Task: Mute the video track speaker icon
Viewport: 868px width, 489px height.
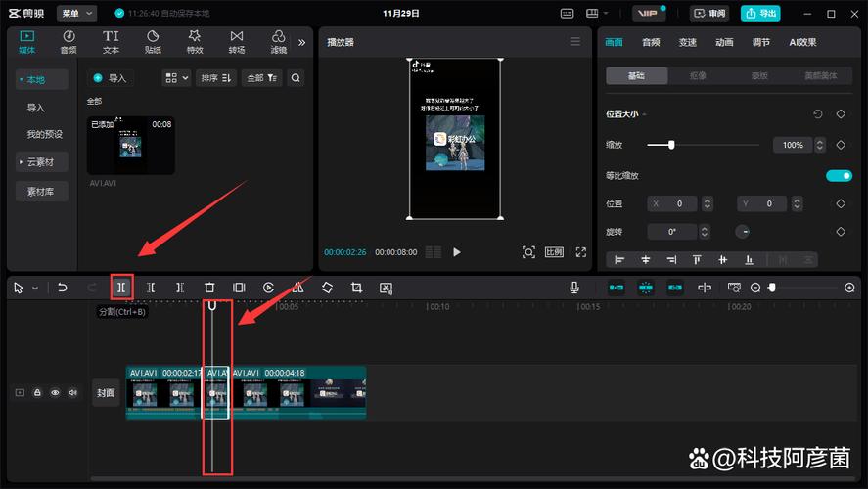Action: (x=72, y=392)
